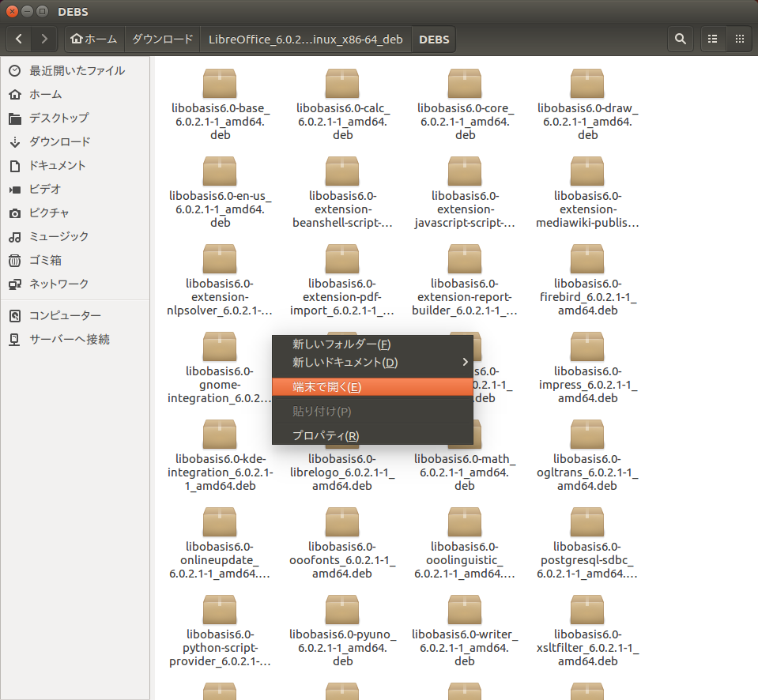Switch to icon grid view
Image resolution: width=758 pixels, height=700 pixels.
(x=740, y=39)
